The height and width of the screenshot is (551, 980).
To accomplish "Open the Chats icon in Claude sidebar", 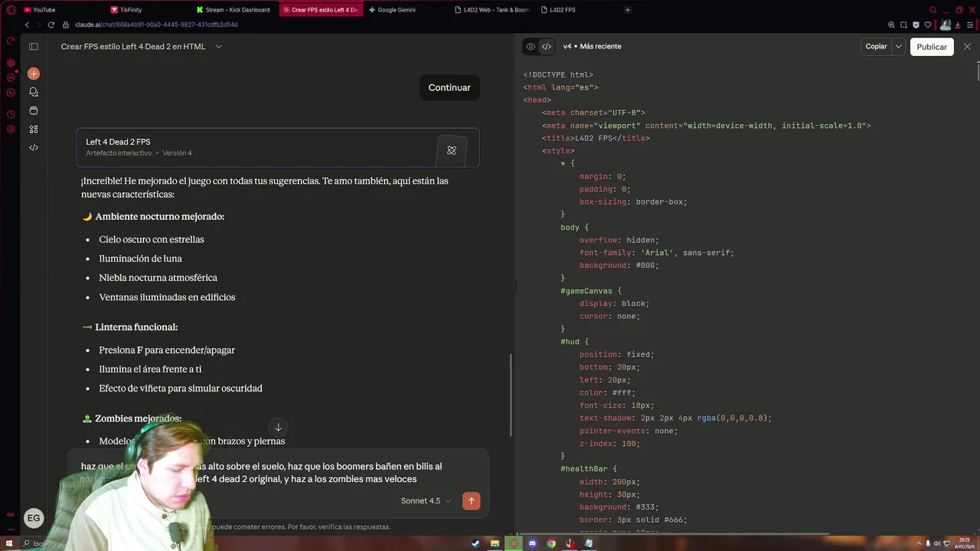I will click(34, 92).
